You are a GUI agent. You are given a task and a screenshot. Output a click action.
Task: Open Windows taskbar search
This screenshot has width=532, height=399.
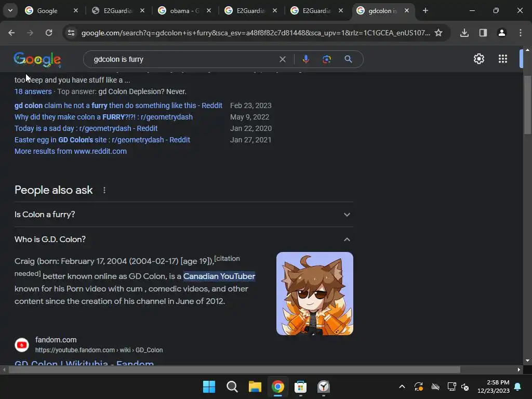point(232,387)
